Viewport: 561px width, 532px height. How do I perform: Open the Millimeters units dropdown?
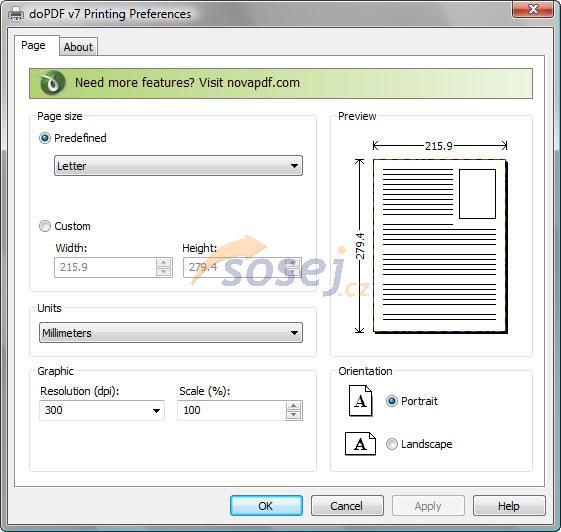pos(171,333)
